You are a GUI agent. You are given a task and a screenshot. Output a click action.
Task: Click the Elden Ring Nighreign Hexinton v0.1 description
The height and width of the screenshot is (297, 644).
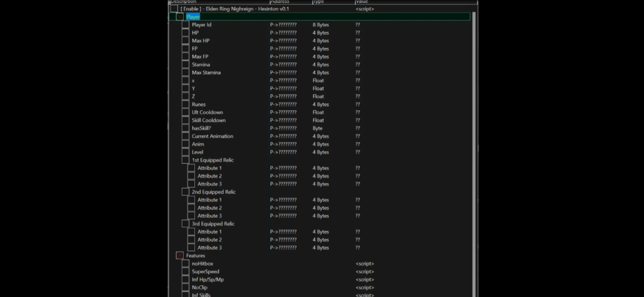pyautogui.click(x=235, y=9)
